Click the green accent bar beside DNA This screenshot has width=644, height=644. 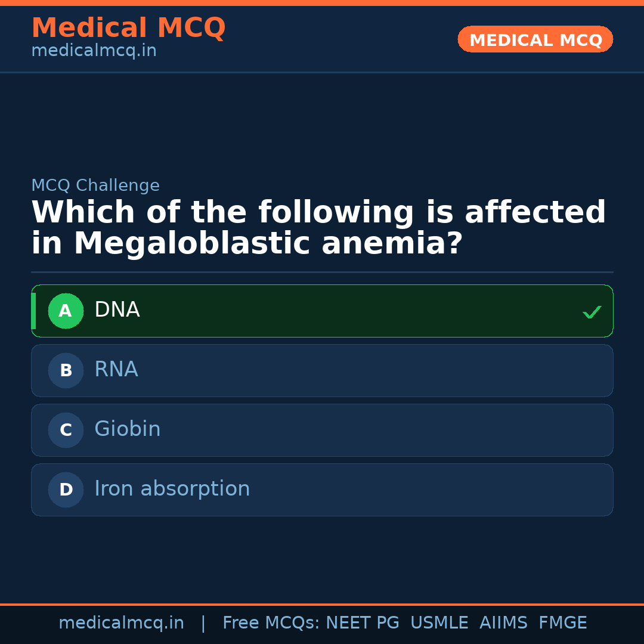tap(33, 311)
